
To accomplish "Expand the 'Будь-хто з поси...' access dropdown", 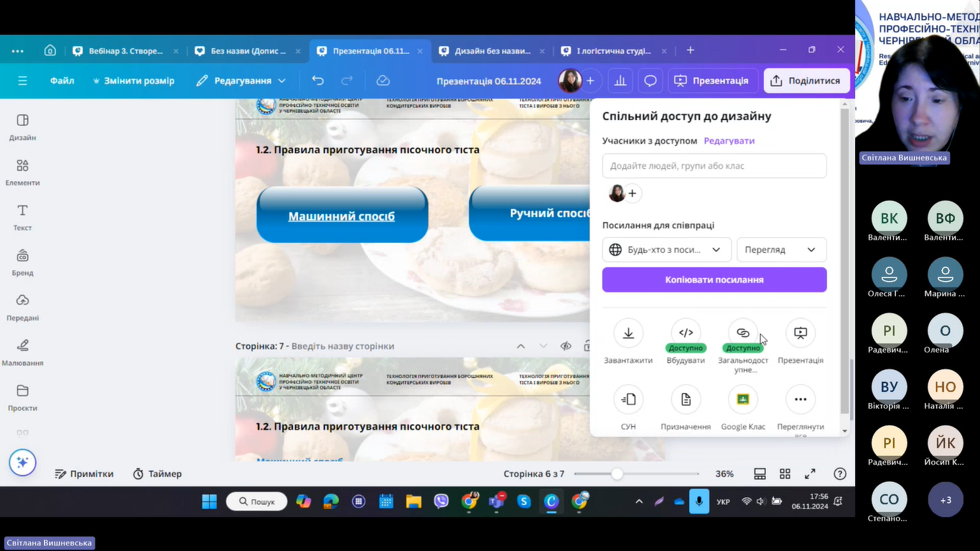I will tap(666, 250).
